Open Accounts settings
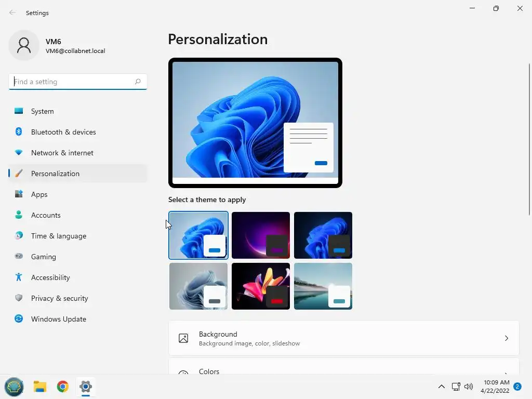Viewport: 532px width, 399px height. [78, 215]
